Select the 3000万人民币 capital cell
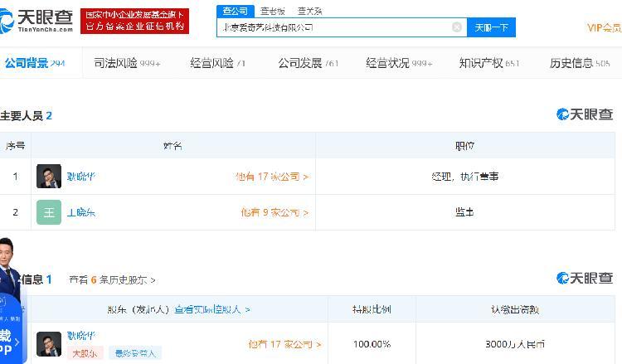 tap(515, 344)
